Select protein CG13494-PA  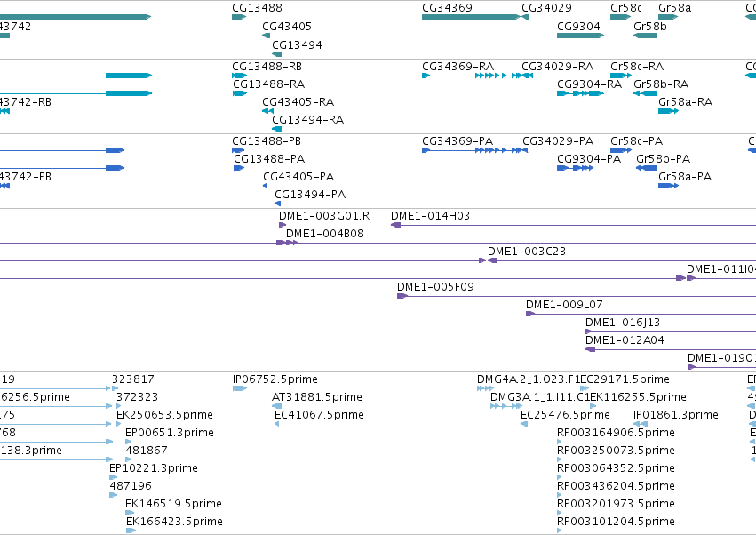pyautogui.click(x=310, y=195)
